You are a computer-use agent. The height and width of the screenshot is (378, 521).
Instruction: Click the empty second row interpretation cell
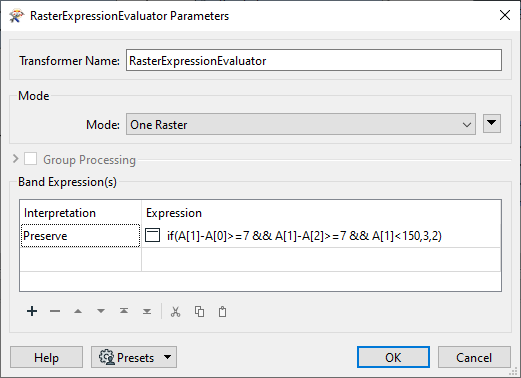pyautogui.click(x=80, y=260)
